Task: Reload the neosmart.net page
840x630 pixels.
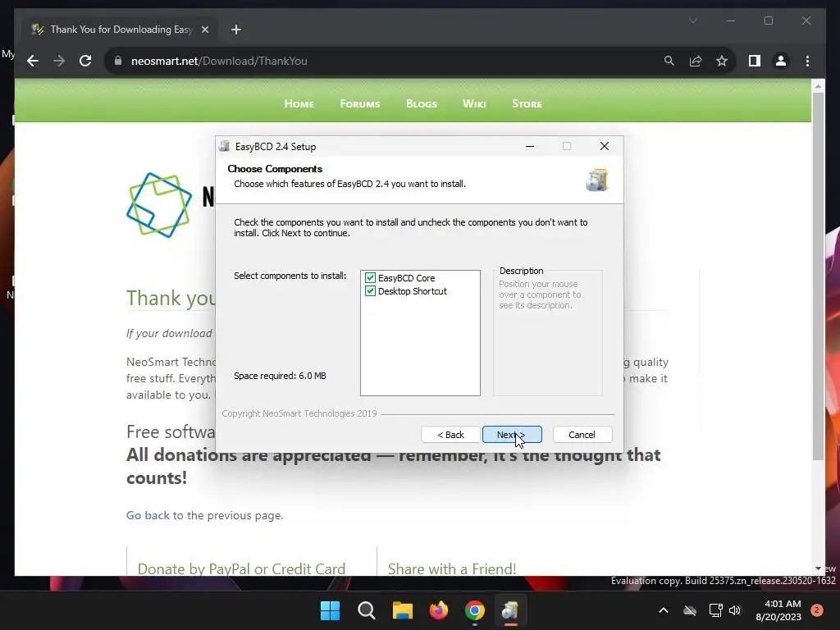Action: (85, 61)
